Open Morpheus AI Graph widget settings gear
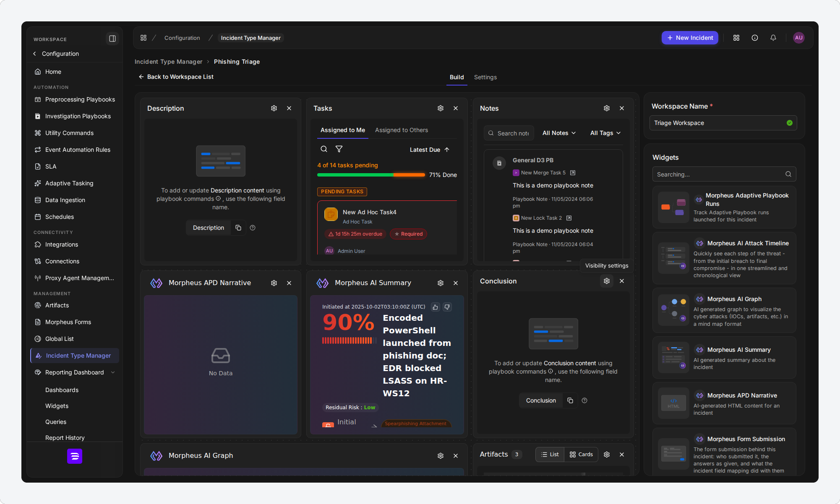 (441, 456)
